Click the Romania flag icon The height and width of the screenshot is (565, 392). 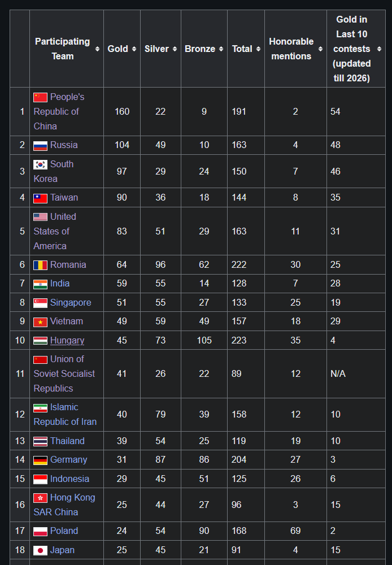point(40,265)
